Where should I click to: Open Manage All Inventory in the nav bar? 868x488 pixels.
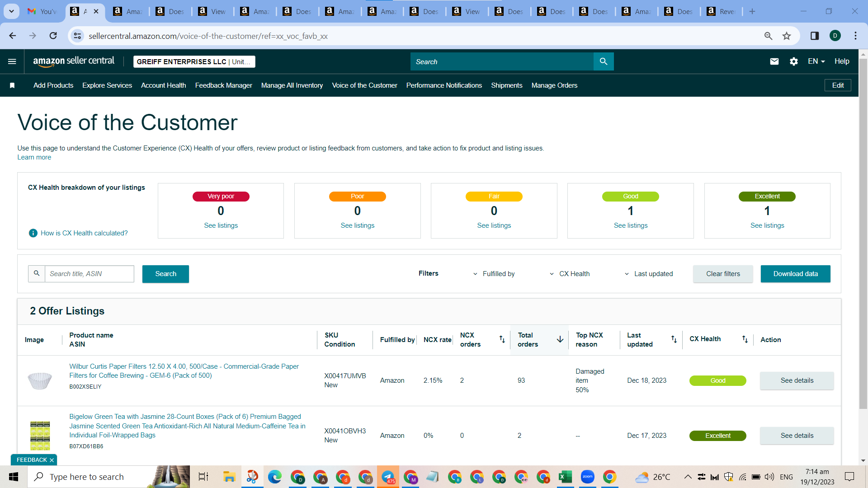(x=292, y=85)
